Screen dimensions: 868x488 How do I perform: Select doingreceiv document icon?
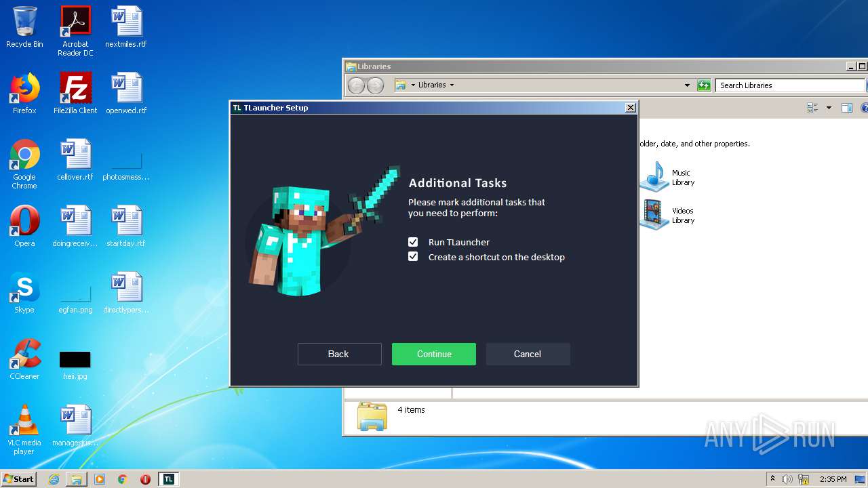75,227
